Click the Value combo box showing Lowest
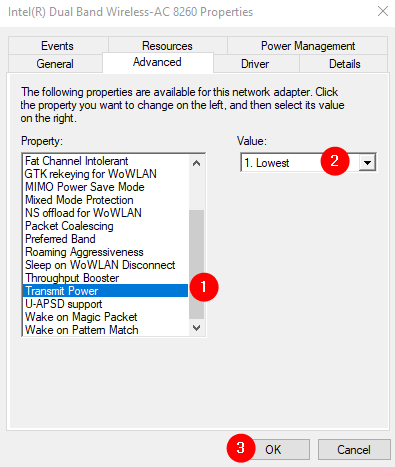The width and height of the screenshot is (395, 467). 308,163
